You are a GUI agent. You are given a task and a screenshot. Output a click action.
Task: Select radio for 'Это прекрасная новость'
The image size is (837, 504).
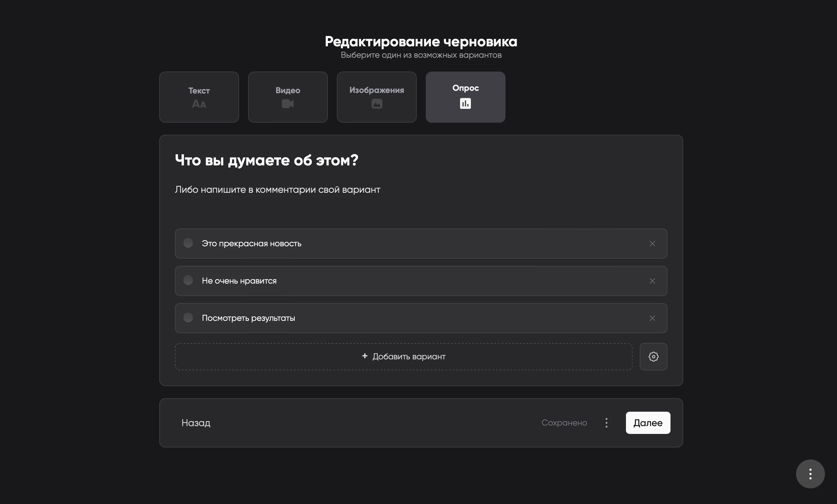(188, 243)
